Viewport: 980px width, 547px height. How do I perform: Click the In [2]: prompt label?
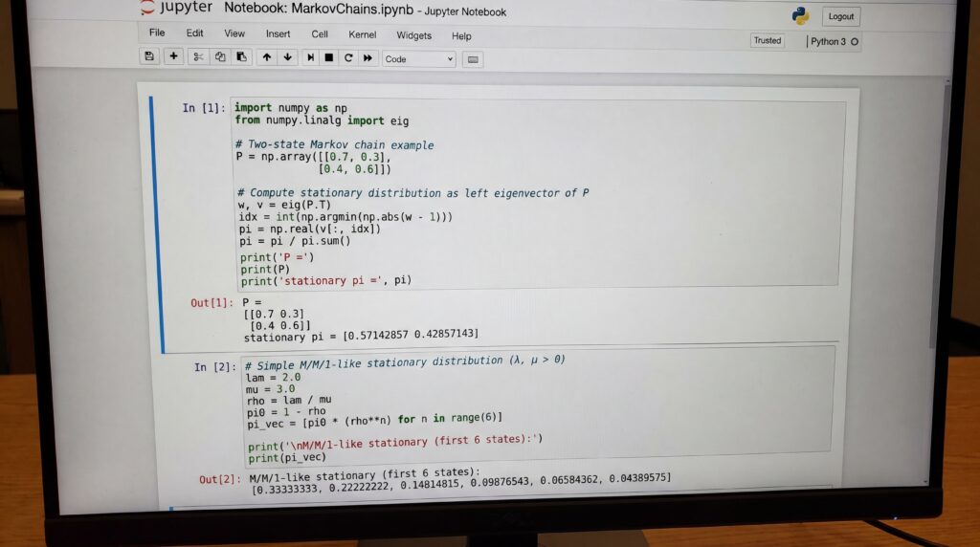215,367
